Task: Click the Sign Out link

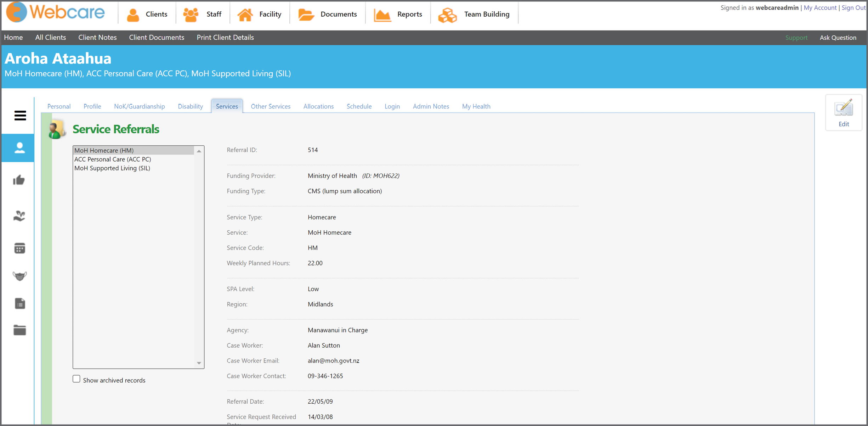Action: click(853, 7)
